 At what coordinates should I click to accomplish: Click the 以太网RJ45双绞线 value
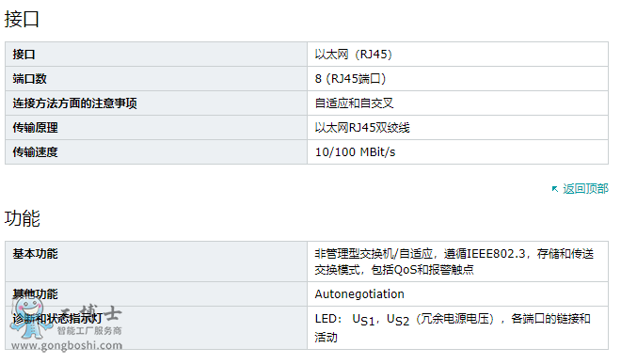[362, 128]
